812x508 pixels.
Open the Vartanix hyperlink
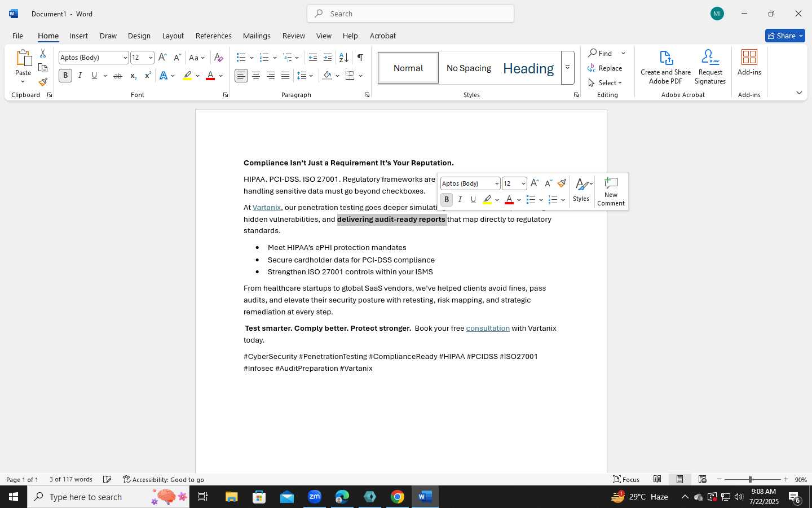pos(267,207)
